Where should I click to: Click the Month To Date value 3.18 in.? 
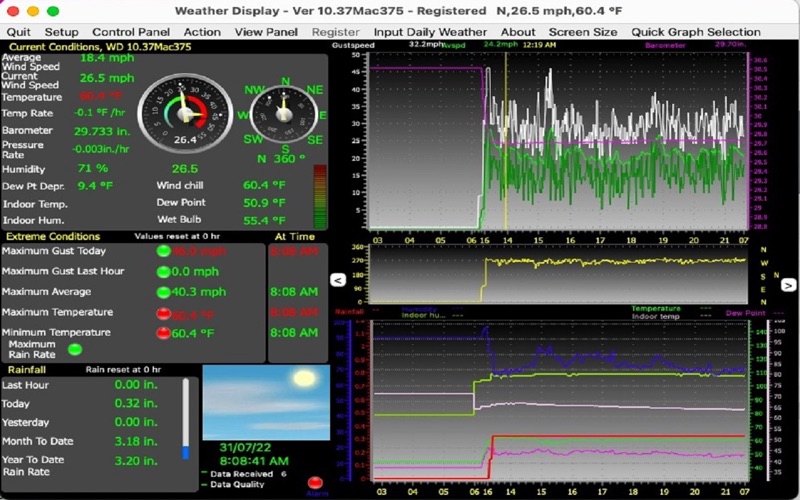tap(136, 441)
